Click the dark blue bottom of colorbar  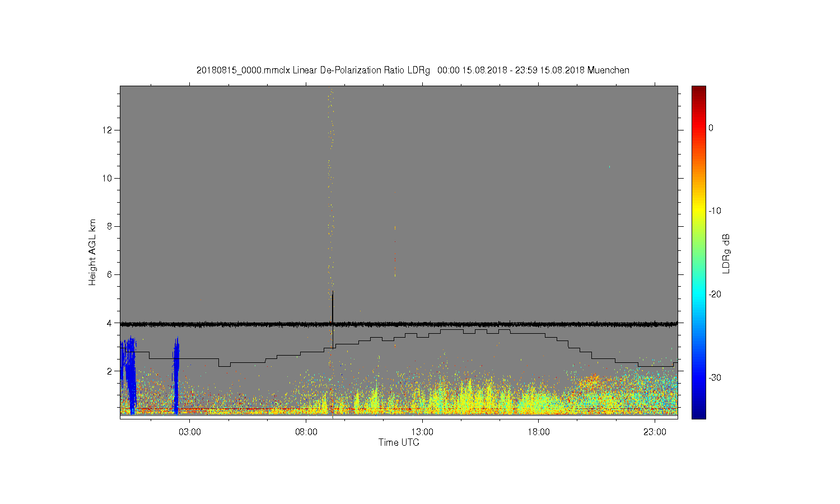coord(699,413)
